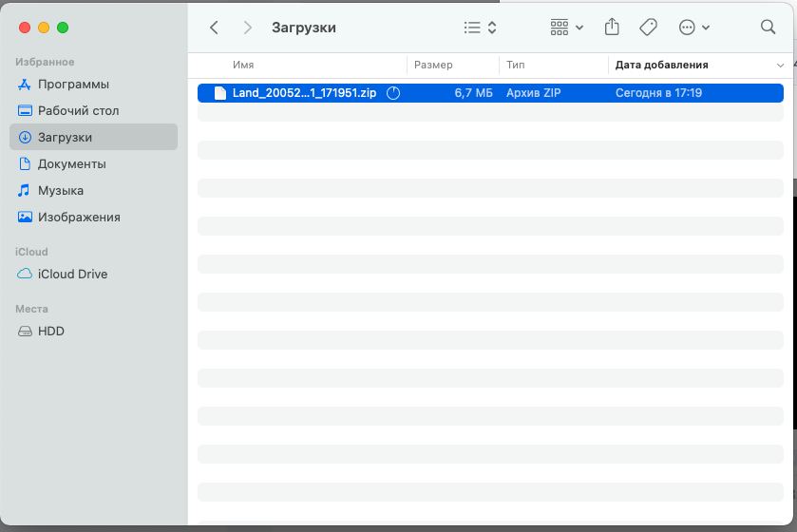Open the search magnifier icon
This screenshot has height=532, width=797.
(769, 28)
